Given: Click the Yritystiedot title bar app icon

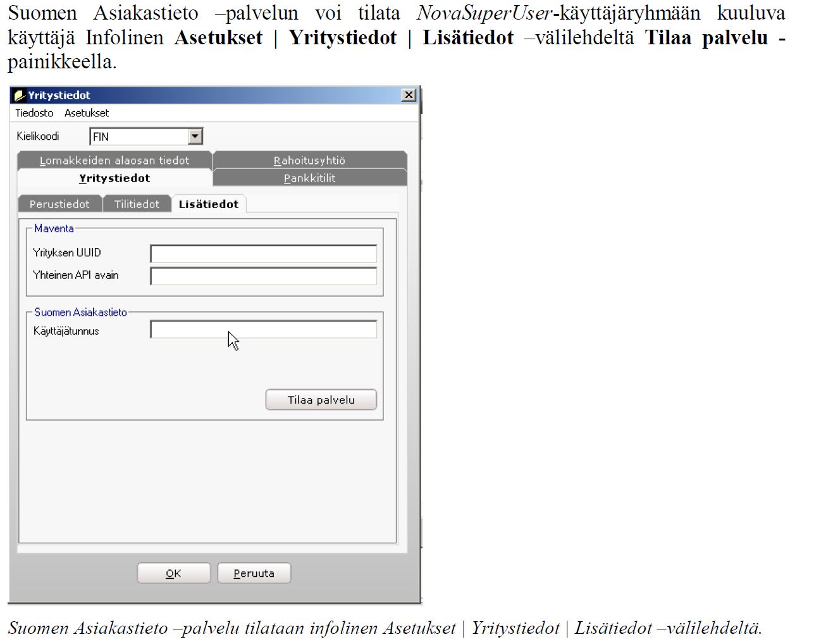Looking at the screenshot, I should [20, 96].
